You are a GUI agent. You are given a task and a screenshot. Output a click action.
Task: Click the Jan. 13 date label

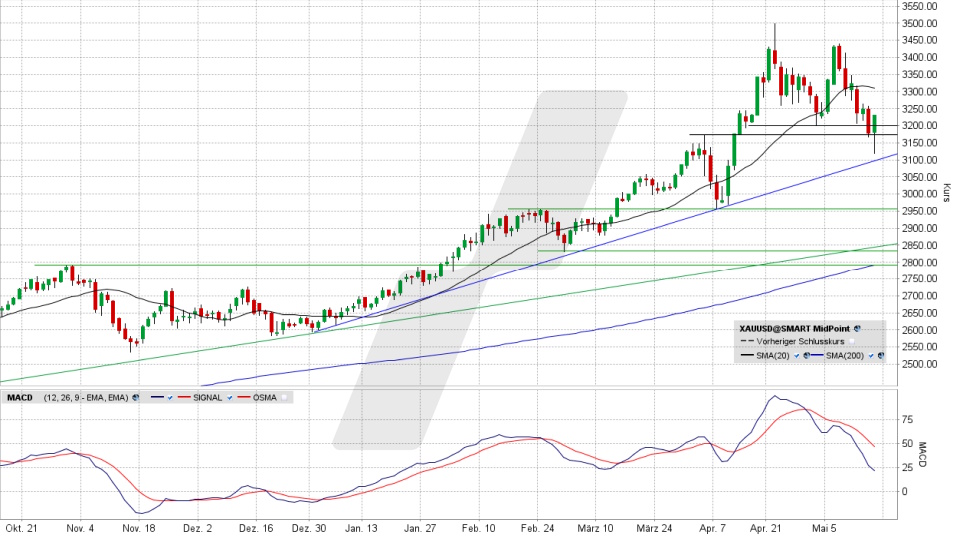[362, 528]
